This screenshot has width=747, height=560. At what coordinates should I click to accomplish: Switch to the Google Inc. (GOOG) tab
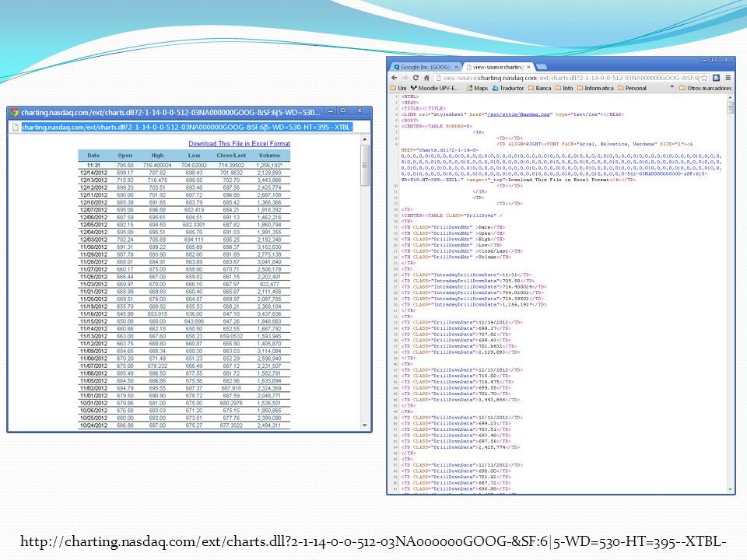[x=425, y=67]
